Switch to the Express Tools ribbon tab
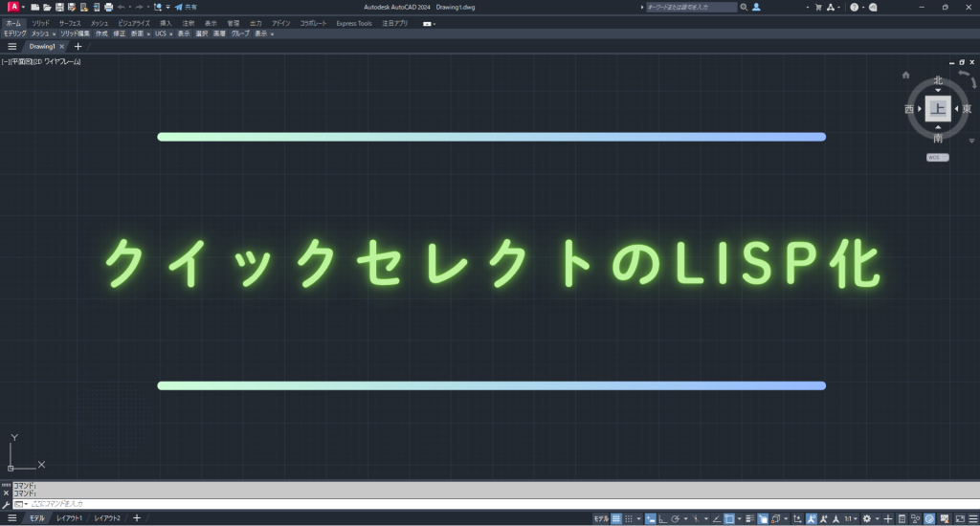The width and height of the screenshot is (980, 526). (x=353, y=23)
